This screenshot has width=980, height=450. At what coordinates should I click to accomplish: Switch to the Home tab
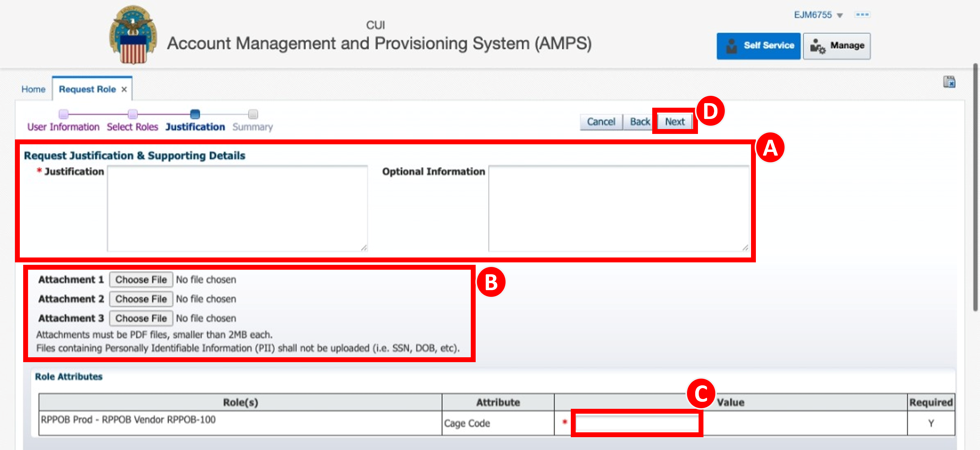coord(33,89)
